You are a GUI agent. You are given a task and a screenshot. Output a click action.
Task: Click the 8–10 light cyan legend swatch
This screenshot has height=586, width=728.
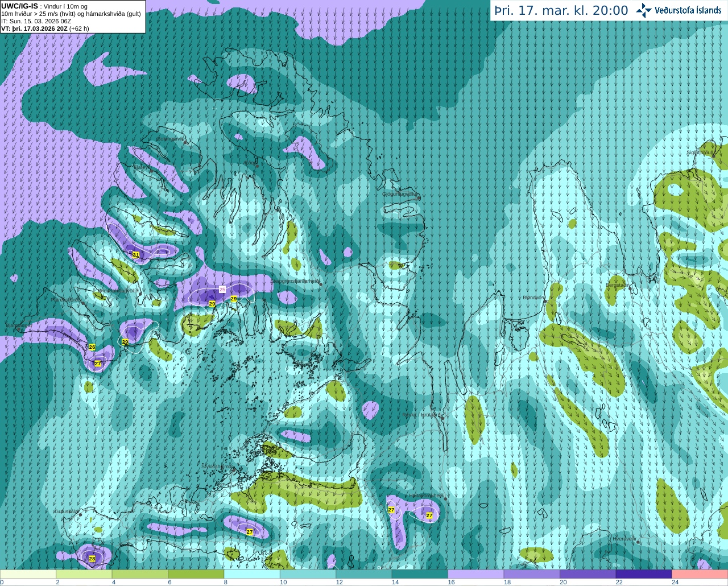point(252,573)
